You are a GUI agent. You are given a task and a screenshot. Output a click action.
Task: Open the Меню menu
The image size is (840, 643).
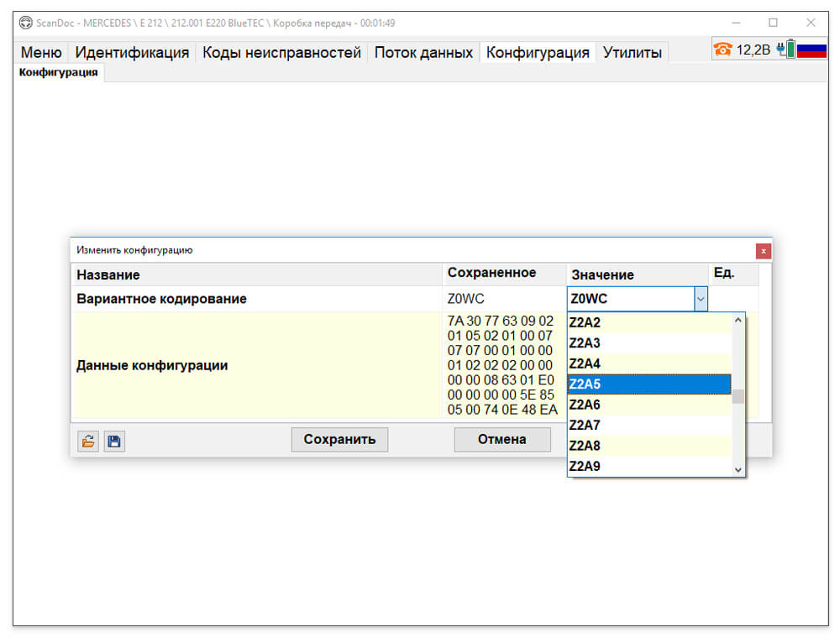41,53
